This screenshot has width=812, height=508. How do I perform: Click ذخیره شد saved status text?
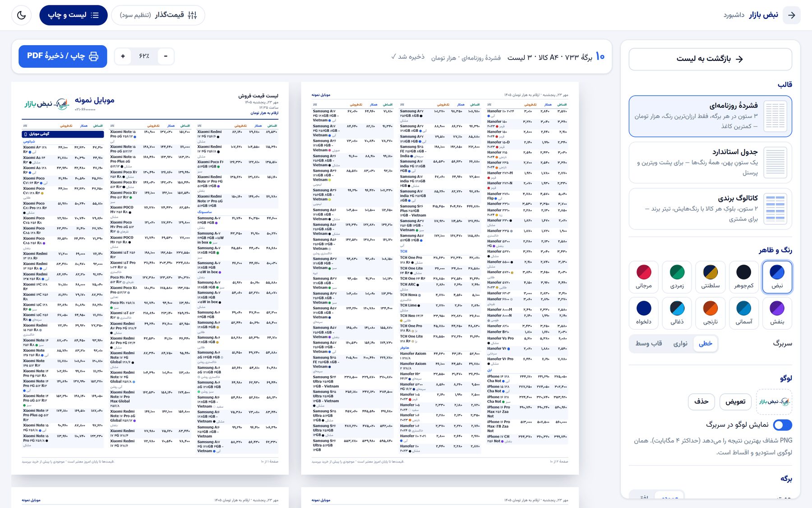[x=407, y=57]
